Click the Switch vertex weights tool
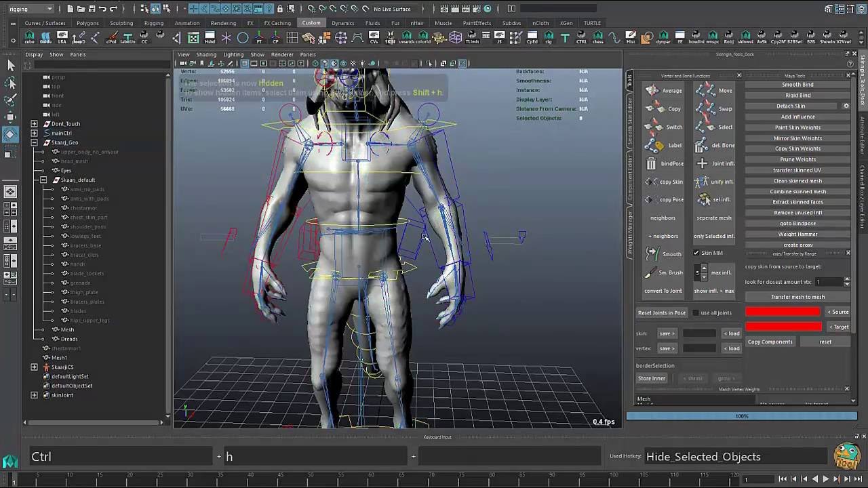Viewport: 868px width, 488px height. pos(663,127)
